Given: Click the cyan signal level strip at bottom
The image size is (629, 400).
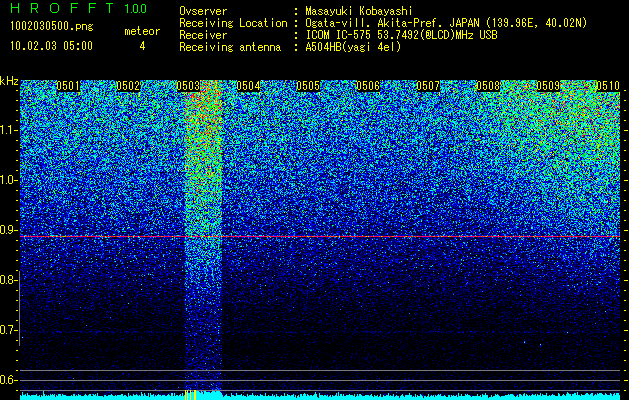Looking at the screenshot, I should 320,396.
